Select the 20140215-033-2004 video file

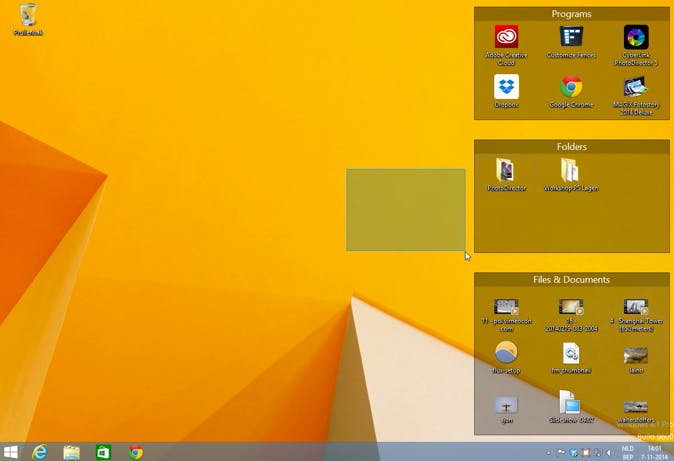(x=571, y=315)
